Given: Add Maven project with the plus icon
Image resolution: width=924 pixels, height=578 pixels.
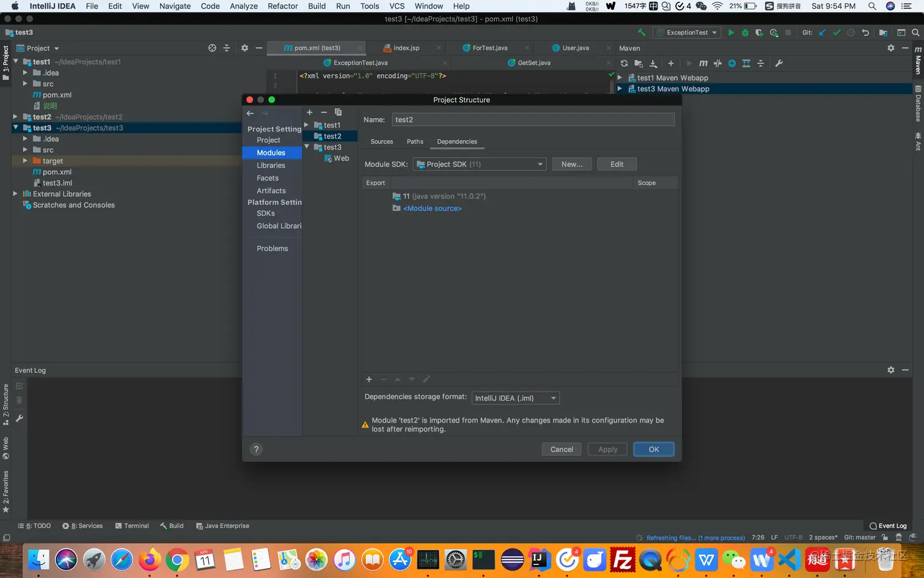Looking at the screenshot, I should (x=671, y=63).
